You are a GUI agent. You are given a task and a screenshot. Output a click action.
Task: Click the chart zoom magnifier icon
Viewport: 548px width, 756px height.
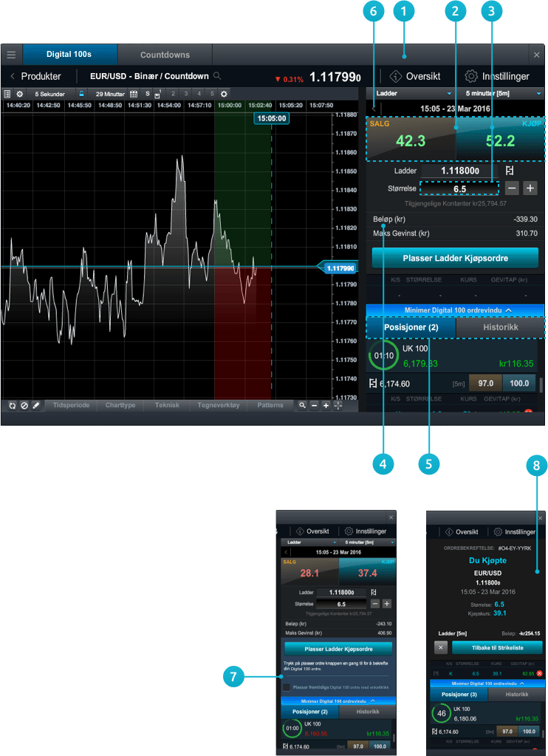tap(302, 406)
